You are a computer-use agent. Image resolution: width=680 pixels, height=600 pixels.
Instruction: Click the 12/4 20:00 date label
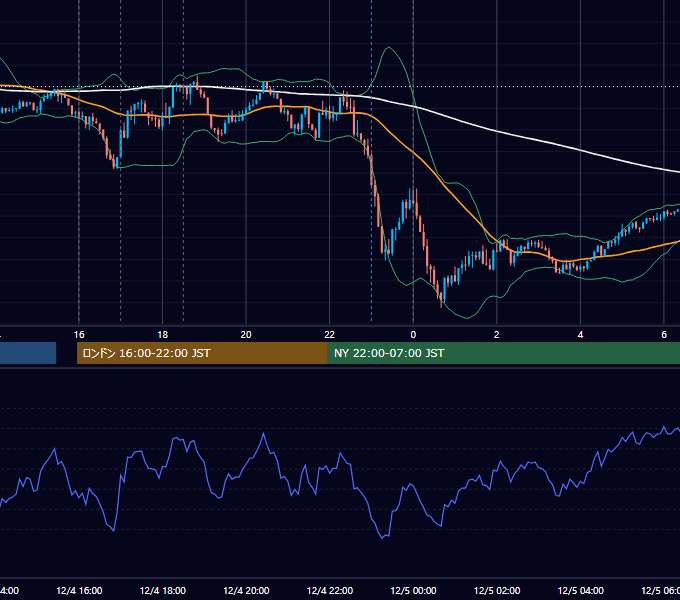pos(246,591)
